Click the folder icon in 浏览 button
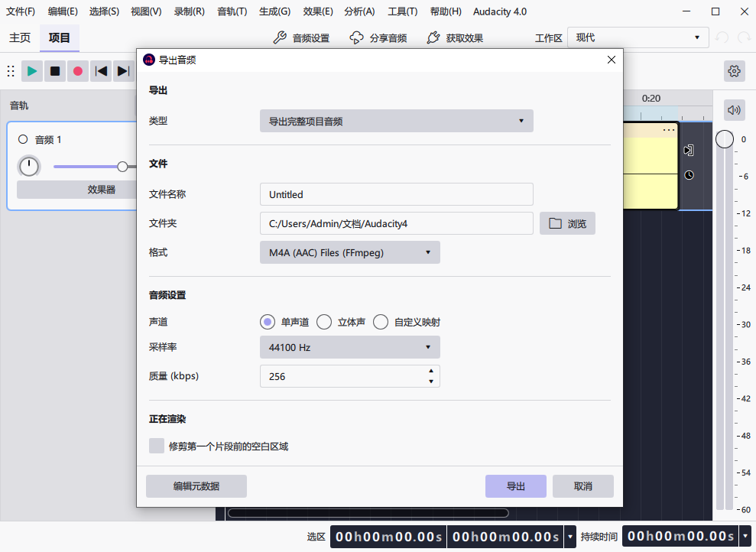Screen dimensions: 756x552 [x=556, y=223]
